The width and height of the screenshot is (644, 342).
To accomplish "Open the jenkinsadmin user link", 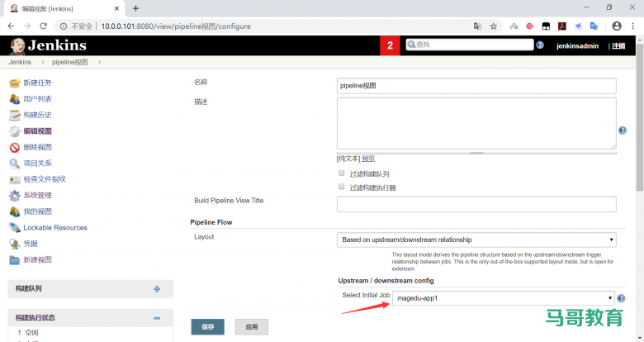I will point(577,46).
